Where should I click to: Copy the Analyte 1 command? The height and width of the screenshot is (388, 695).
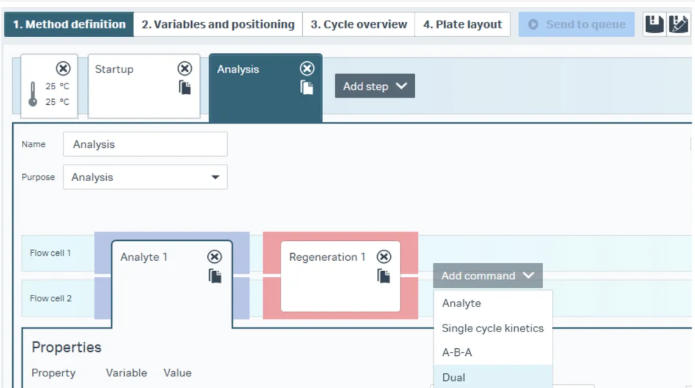click(x=215, y=276)
